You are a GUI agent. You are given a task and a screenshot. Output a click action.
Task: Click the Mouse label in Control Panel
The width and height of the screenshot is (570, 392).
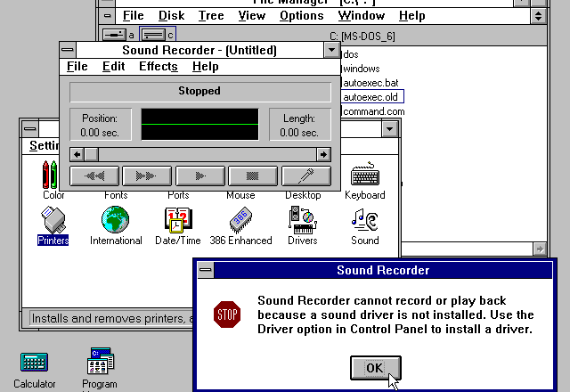[x=240, y=195]
